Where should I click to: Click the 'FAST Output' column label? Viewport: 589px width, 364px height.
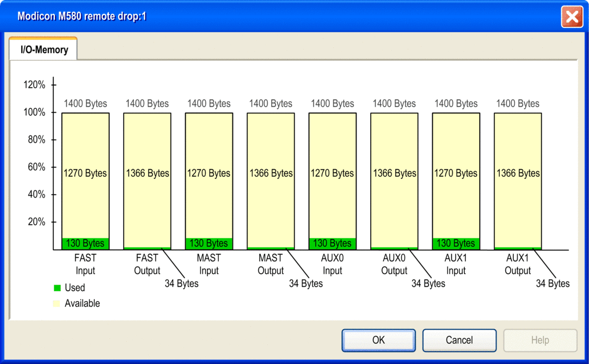point(147,264)
